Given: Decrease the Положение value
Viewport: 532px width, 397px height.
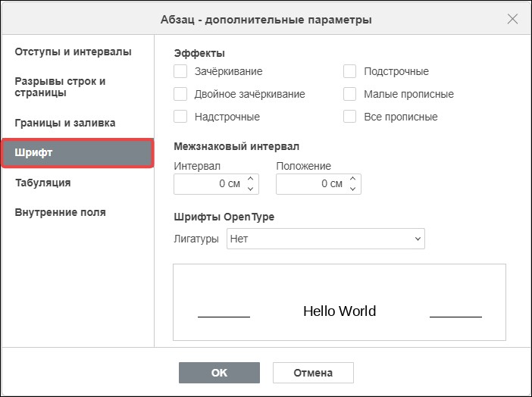Looking at the screenshot, I should click(352, 189).
